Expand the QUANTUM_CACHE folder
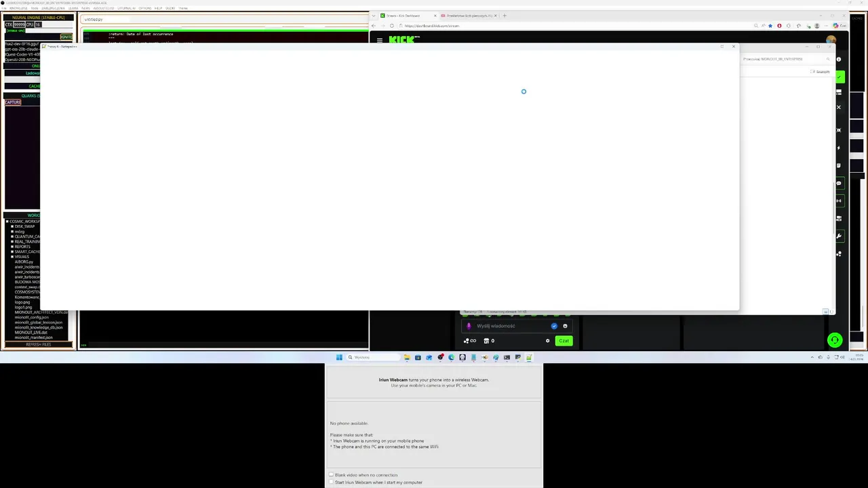The width and height of the screenshot is (868, 488). pos(12,237)
